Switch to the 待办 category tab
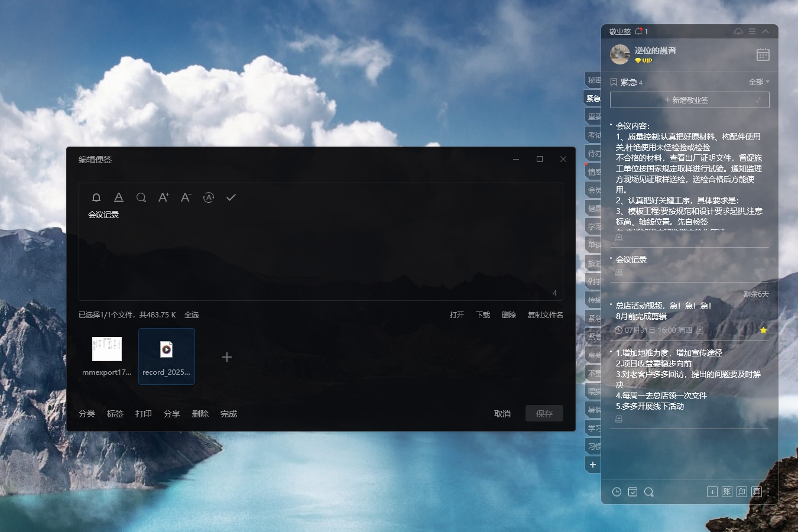The height and width of the screenshot is (532, 798). [x=593, y=153]
